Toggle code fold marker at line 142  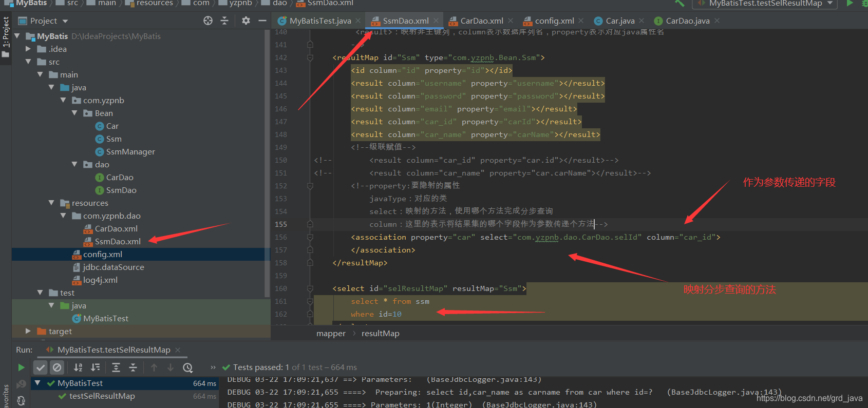310,57
